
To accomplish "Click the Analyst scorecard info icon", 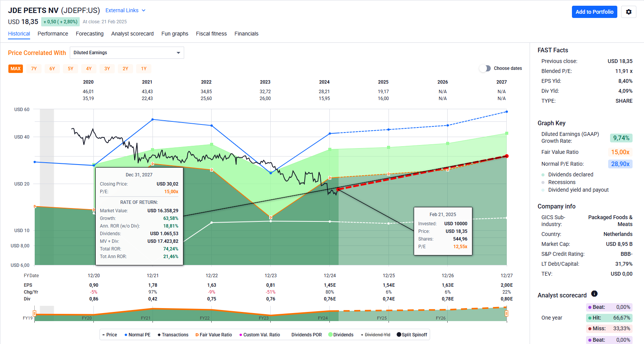I will [x=594, y=294].
